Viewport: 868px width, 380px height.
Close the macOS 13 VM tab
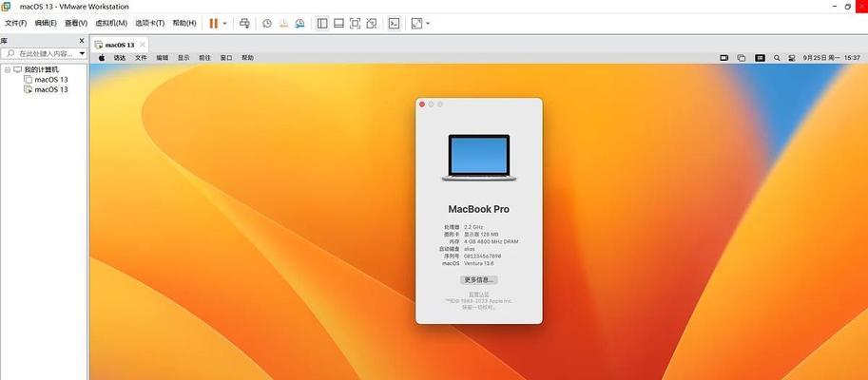click(x=143, y=45)
